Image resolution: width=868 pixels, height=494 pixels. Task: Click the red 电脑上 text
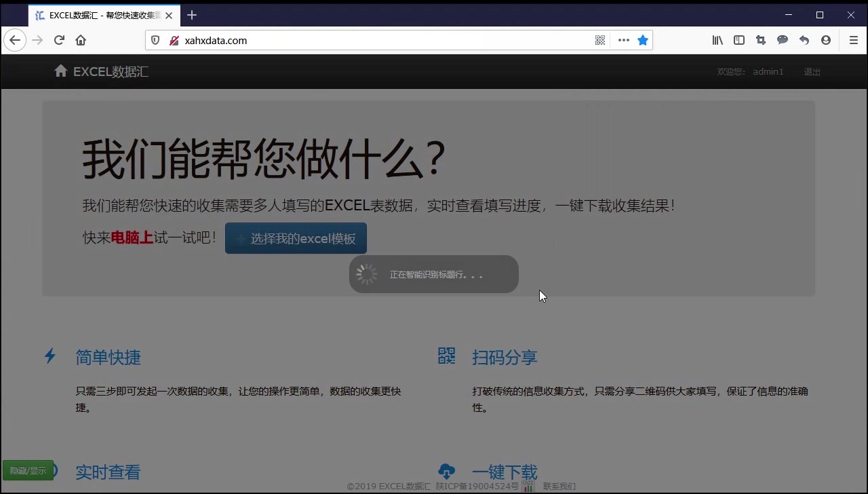[x=132, y=237]
